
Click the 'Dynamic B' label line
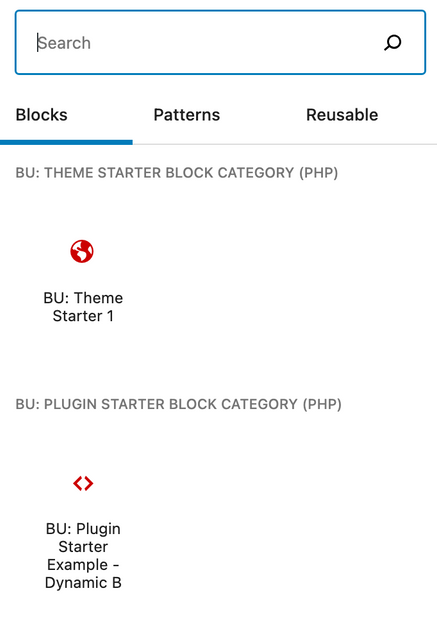pos(83,583)
